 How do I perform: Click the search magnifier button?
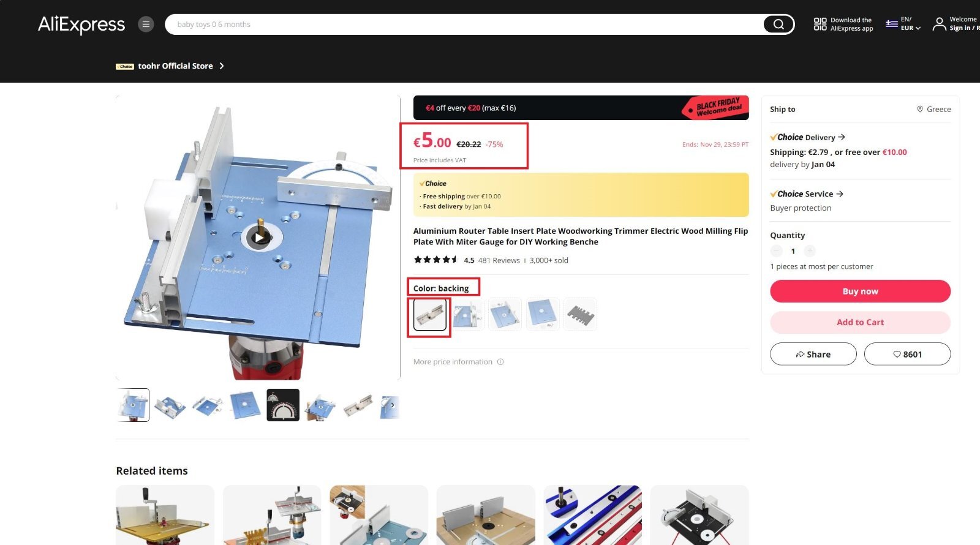pyautogui.click(x=778, y=24)
